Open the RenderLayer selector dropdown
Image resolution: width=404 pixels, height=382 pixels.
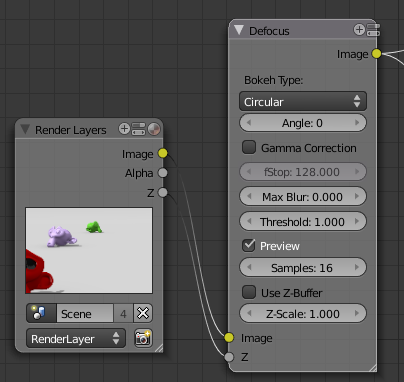(76, 338)
